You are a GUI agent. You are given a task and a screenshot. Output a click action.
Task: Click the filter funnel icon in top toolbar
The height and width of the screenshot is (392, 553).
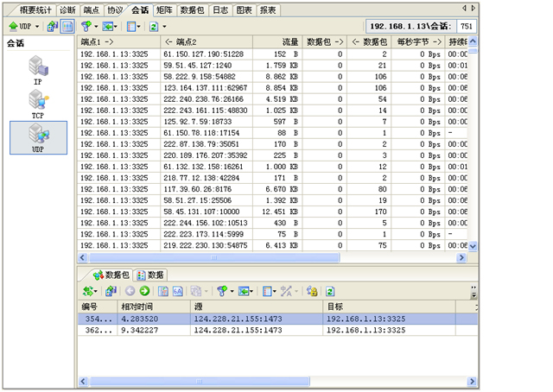(86, 27)
